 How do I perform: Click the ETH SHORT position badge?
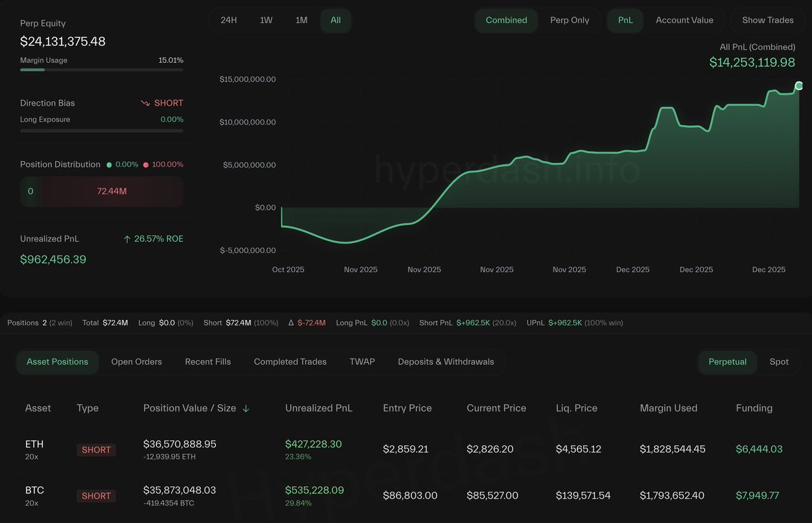(95, 449)
